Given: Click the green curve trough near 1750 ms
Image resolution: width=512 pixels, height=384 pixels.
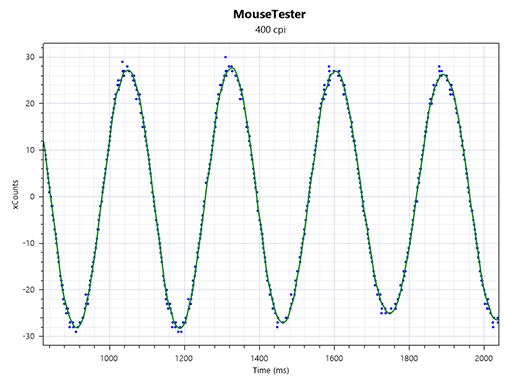Looking at the screenshot, I should [390, 313].
